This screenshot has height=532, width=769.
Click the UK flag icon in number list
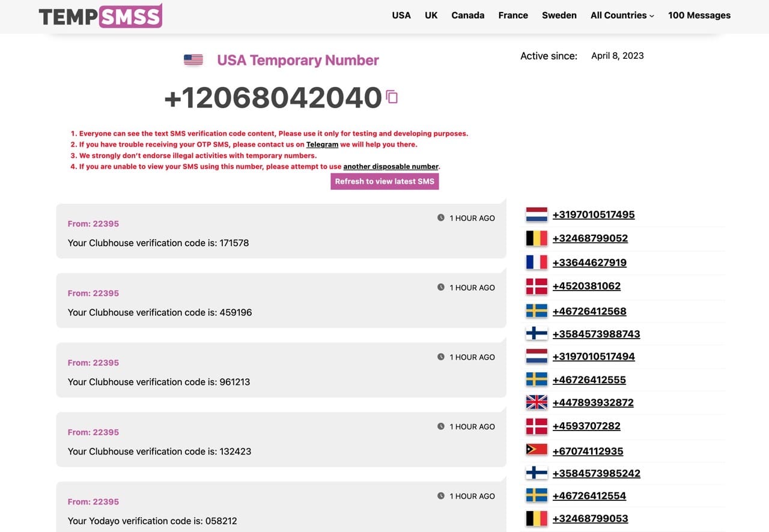pyautogui.click(x=536, y=402)
